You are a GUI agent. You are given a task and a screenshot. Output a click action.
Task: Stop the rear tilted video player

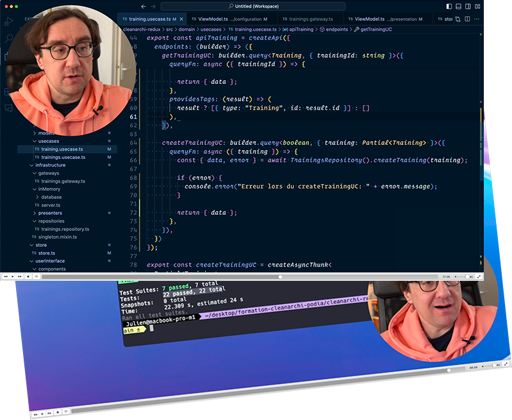coord(58,412)
